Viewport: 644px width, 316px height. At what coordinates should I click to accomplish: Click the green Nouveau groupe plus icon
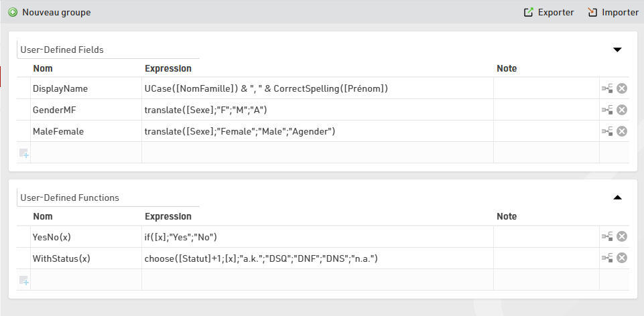(13, 12)
